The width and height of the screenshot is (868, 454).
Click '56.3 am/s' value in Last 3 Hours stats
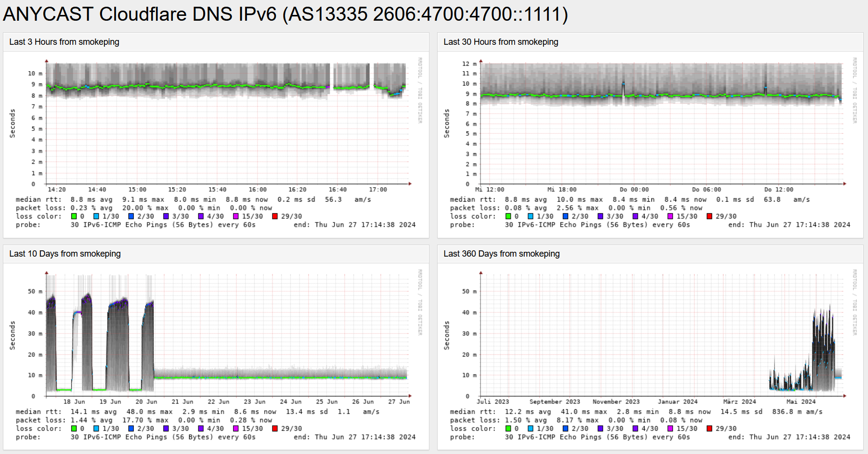[x=348, y=199]
